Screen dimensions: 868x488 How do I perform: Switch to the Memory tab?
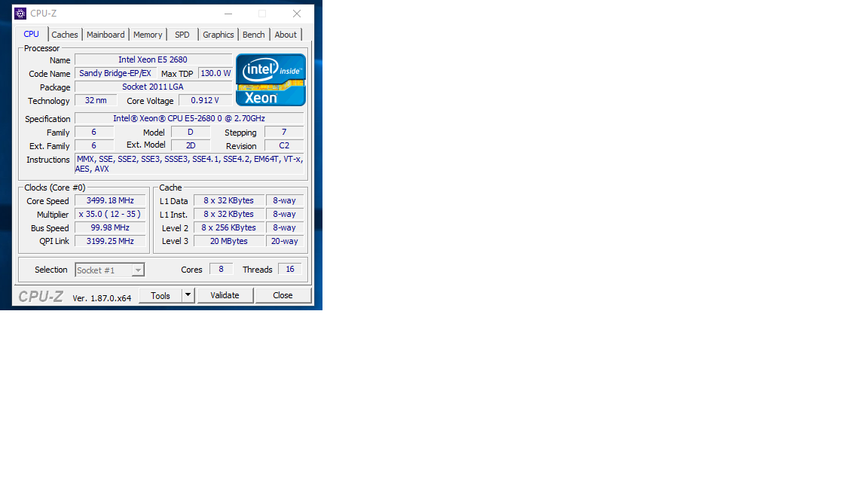click(x=148, y=35)
